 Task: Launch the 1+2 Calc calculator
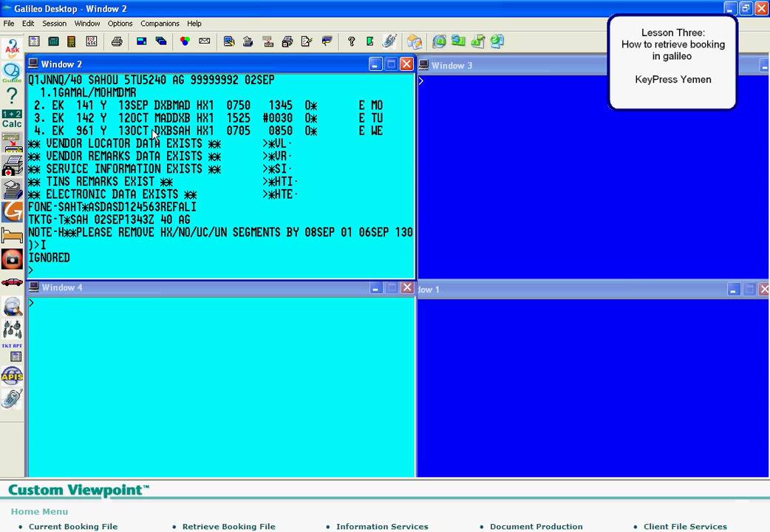[12, 120]
